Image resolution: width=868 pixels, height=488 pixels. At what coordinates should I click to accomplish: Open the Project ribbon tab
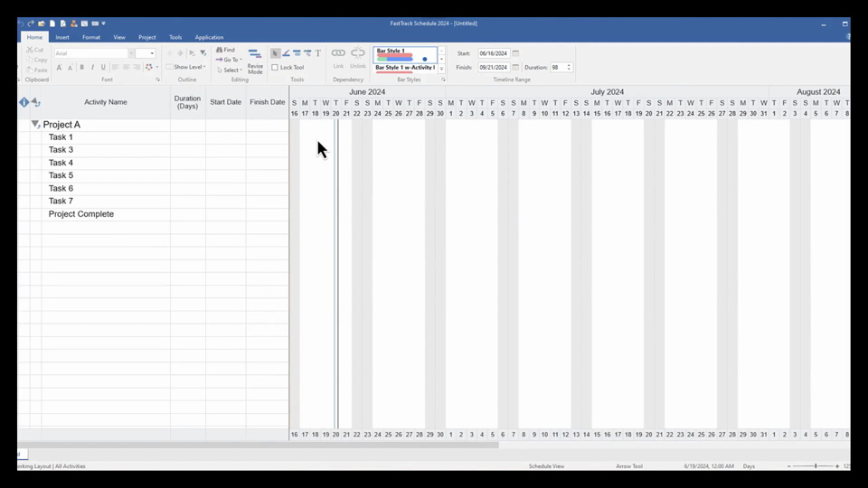(146, 37)
